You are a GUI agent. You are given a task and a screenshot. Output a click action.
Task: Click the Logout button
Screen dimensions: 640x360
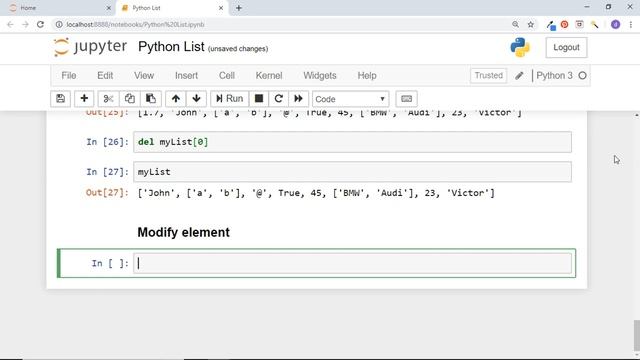566,47
